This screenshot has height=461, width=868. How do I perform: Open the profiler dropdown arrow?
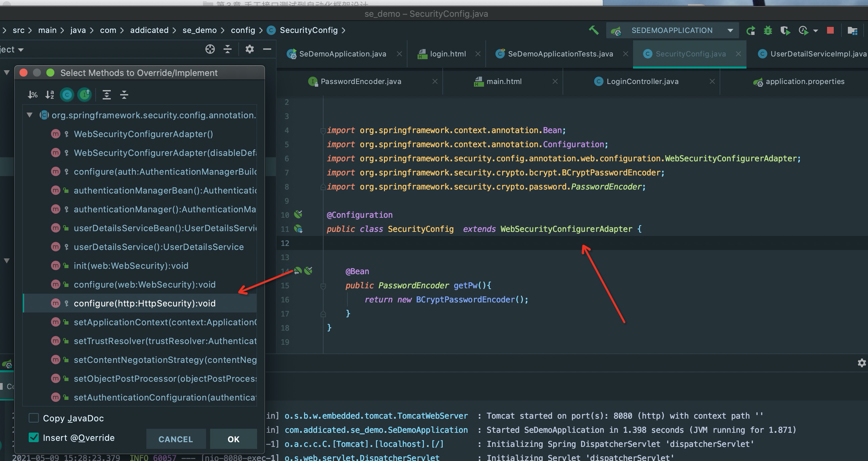[x=815, y=31]
